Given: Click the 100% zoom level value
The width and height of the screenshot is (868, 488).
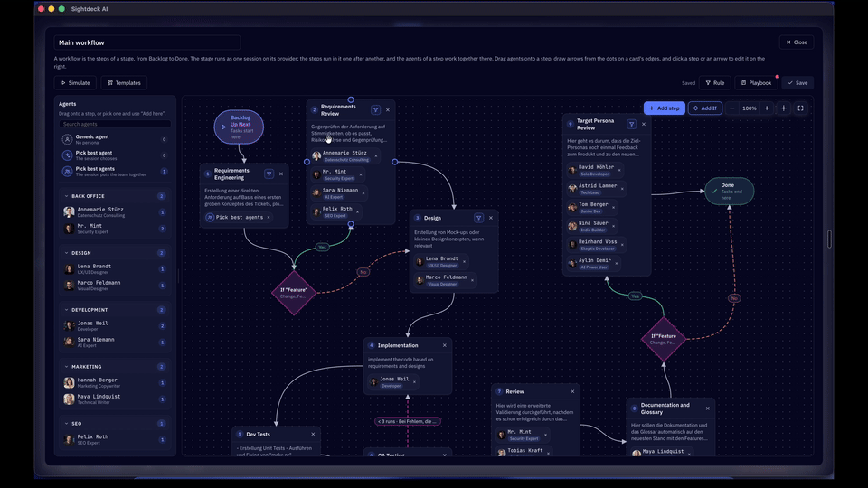Looking at the screenshot, I should pyautogui.click(x=749, y=108).
